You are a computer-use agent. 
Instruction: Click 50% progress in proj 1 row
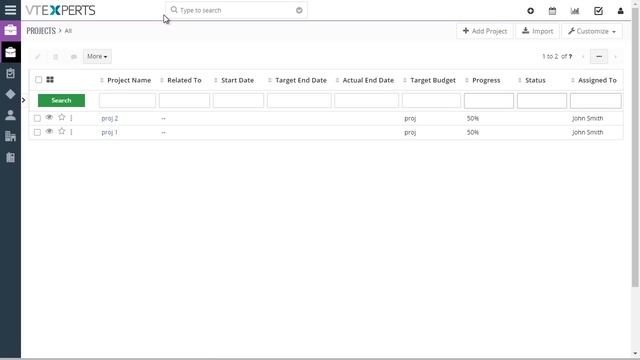473,132
